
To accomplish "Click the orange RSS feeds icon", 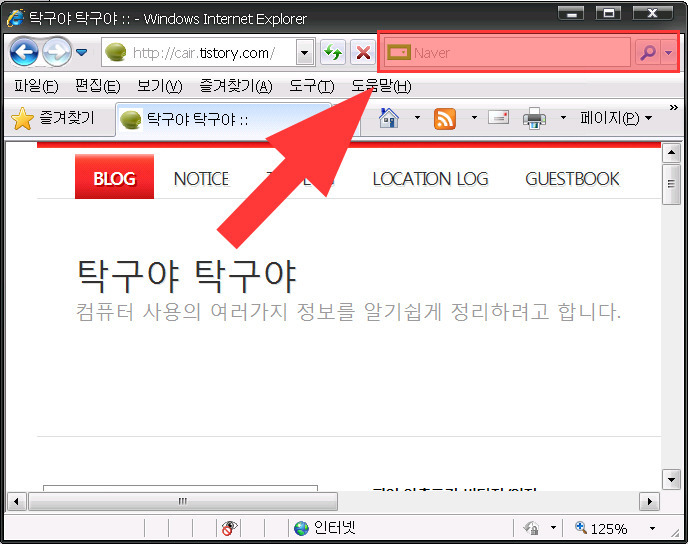I will point(445,118).
